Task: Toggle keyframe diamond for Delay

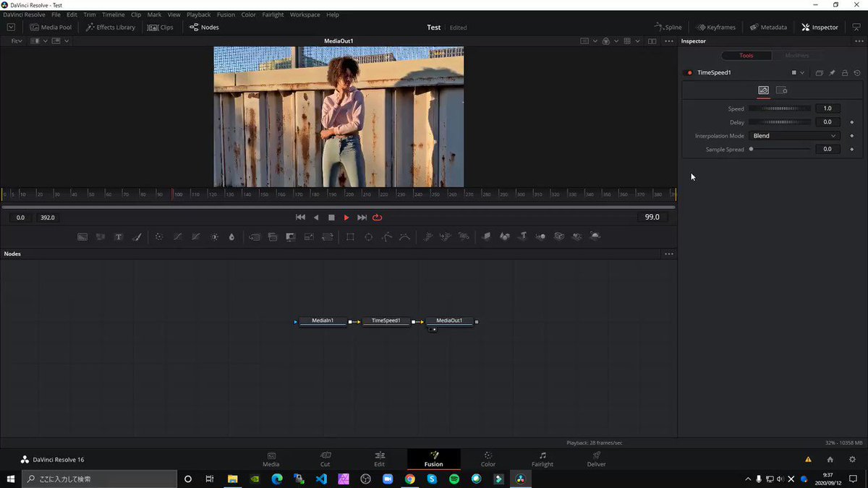Action: (851, 122)
